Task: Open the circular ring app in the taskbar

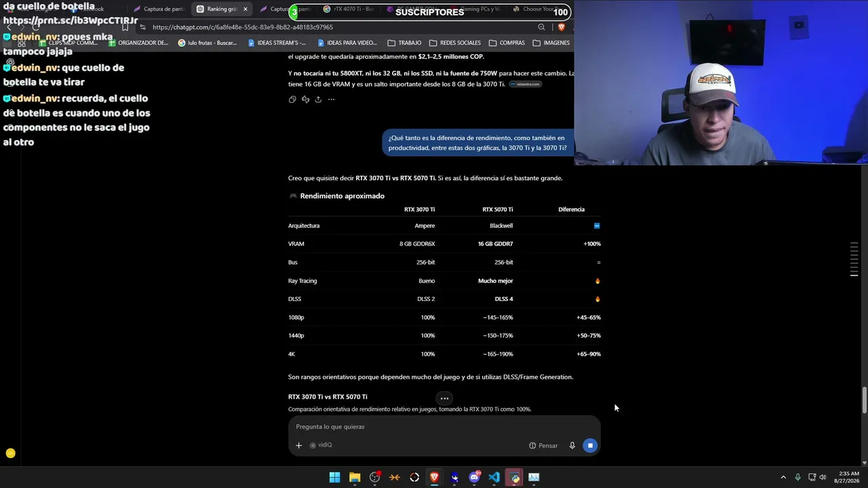Action: tap(414, 477)
